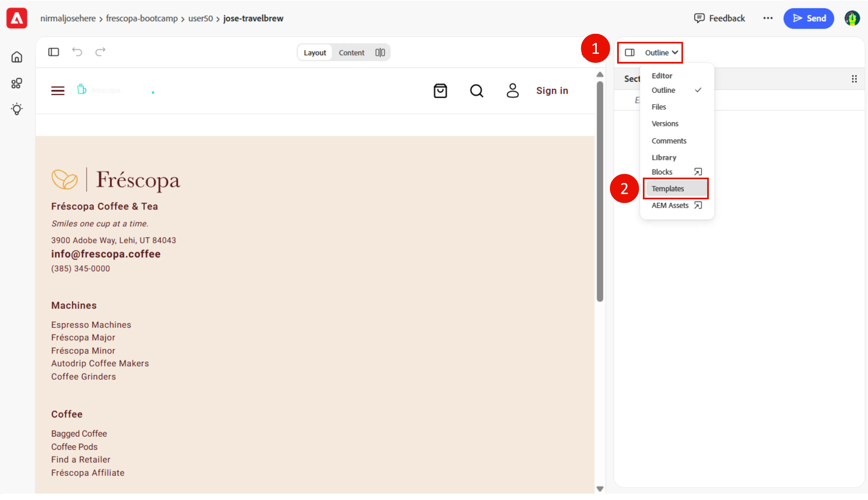Click the scrollbar down arrow
Viewport: 868px width, 500px height.
[600, 489]
